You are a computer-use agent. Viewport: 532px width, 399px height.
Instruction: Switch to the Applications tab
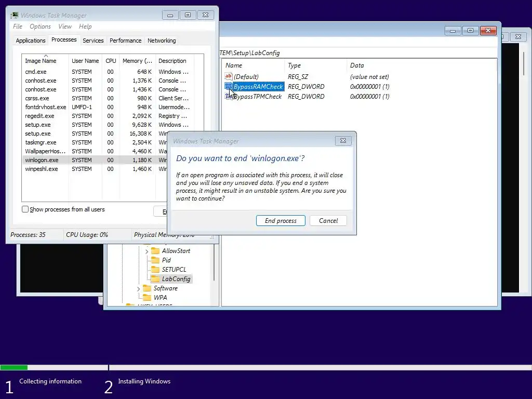(x=31, y=41)
